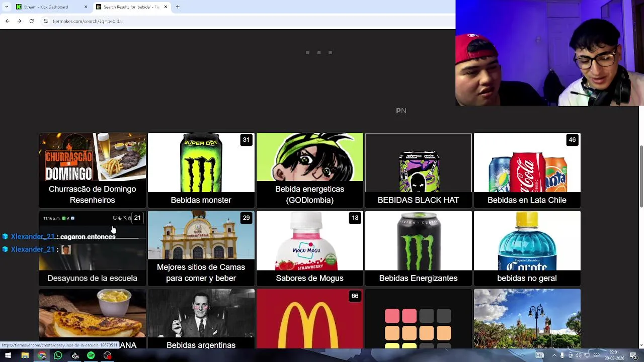Click the streamer webcam overlay
Screen dimensions: 644x362
coord(549,53)
